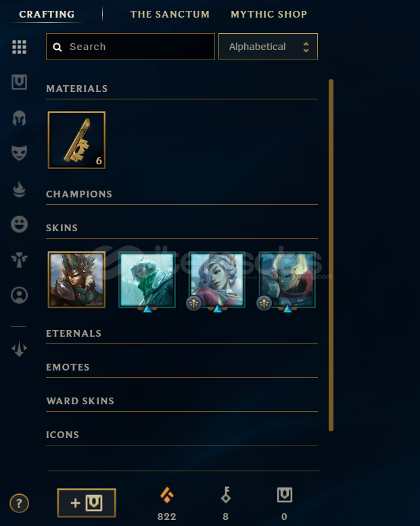Filter loot by eternals flame icon
Viewport: 420px width, 526px height.
coord(19,189)
